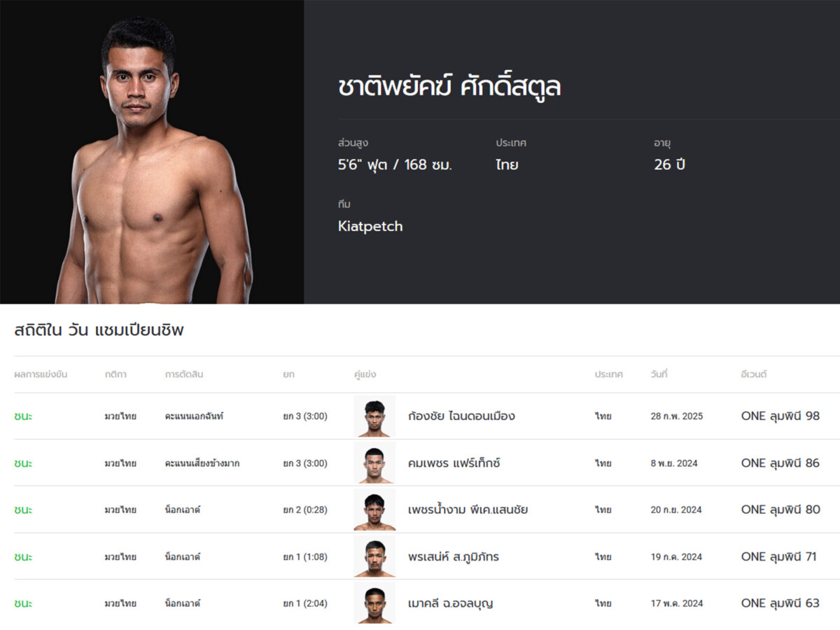Click opponent name เมาคลี ฉ.อจลบุญ

tap(450, 603)
